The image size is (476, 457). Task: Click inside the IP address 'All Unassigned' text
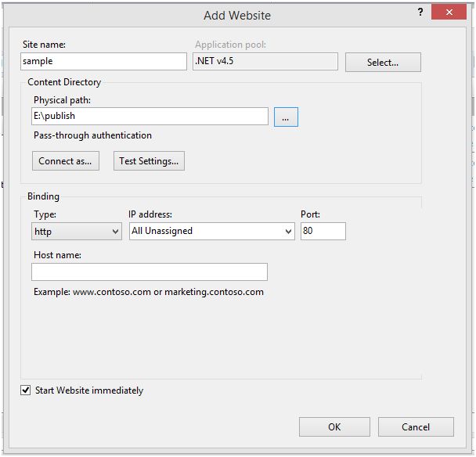click(204, 231)
